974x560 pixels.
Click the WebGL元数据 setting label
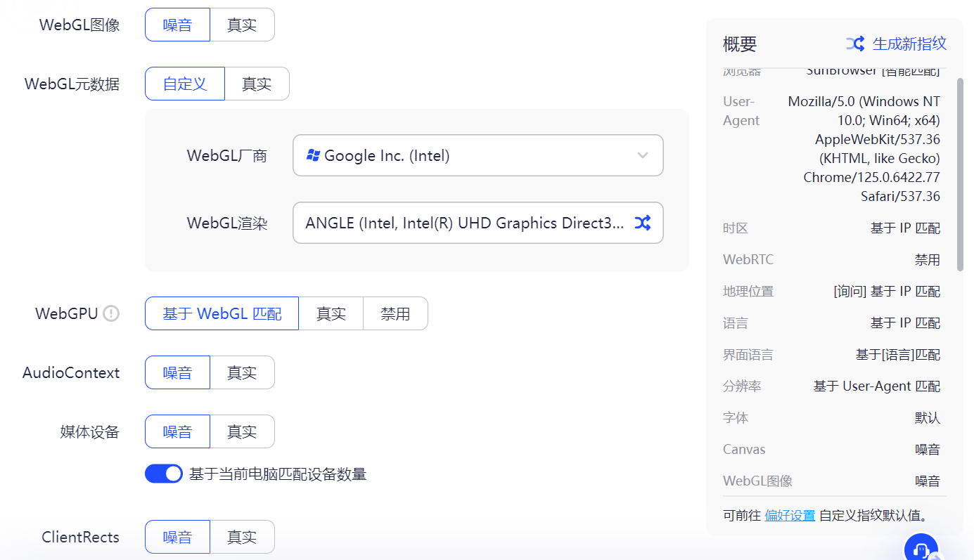(72, 84)
